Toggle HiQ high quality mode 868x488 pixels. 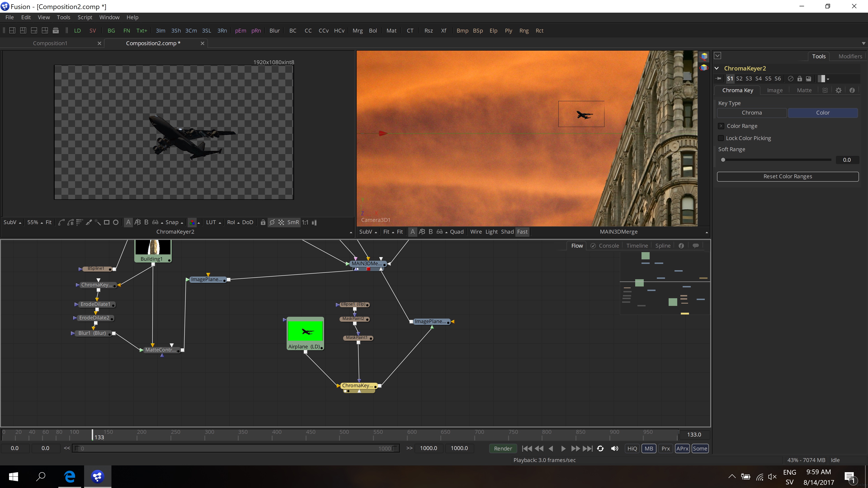click(632, 448)
